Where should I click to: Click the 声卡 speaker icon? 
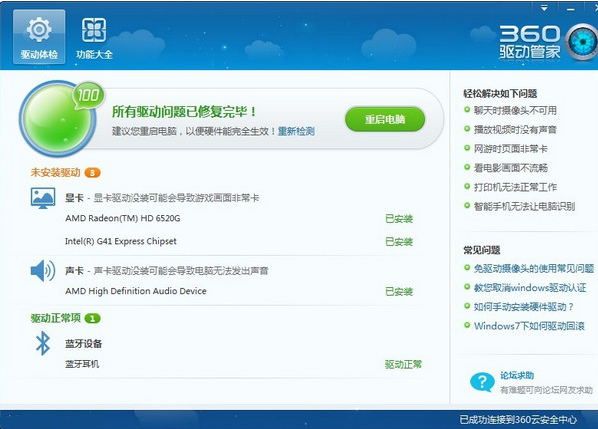43,271
